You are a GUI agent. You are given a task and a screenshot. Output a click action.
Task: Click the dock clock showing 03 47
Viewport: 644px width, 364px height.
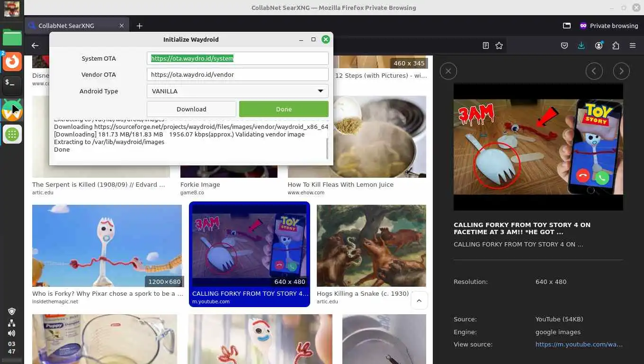coord(11,348)
